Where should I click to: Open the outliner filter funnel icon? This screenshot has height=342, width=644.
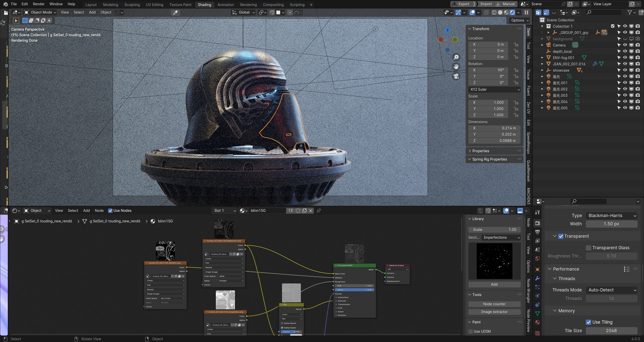(630, 12)
